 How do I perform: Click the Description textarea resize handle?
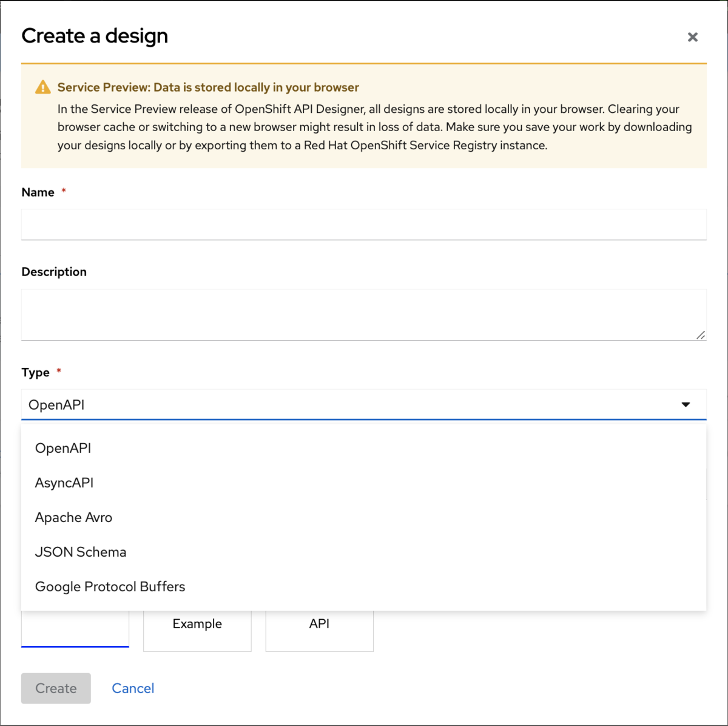[x=701, y=334]
